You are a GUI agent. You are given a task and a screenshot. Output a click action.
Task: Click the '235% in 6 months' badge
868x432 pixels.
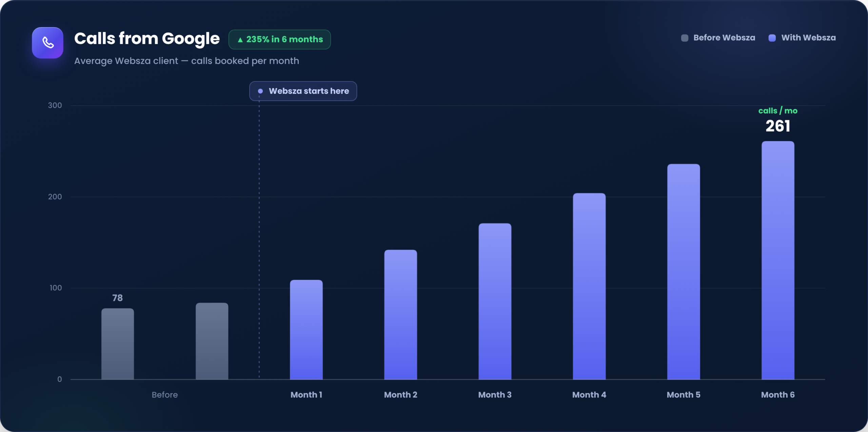[x=280, y=39]
